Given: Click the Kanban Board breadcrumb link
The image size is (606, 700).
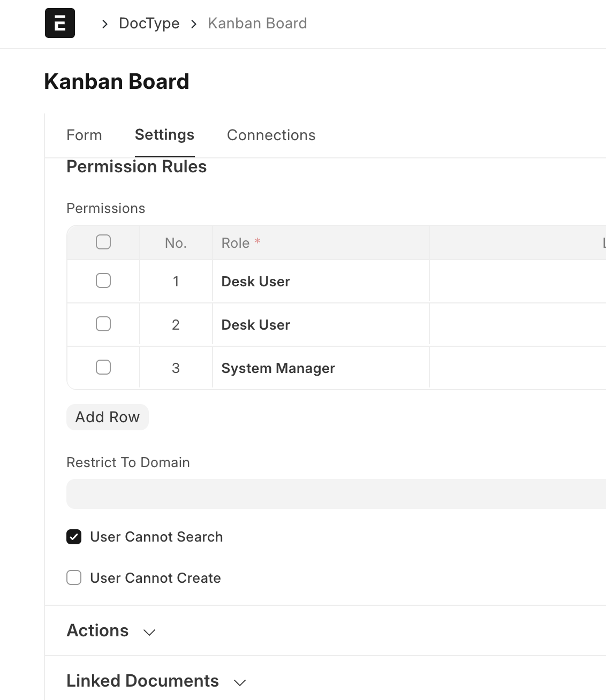Looking at the screenshot, I should [x=257, y=24].
